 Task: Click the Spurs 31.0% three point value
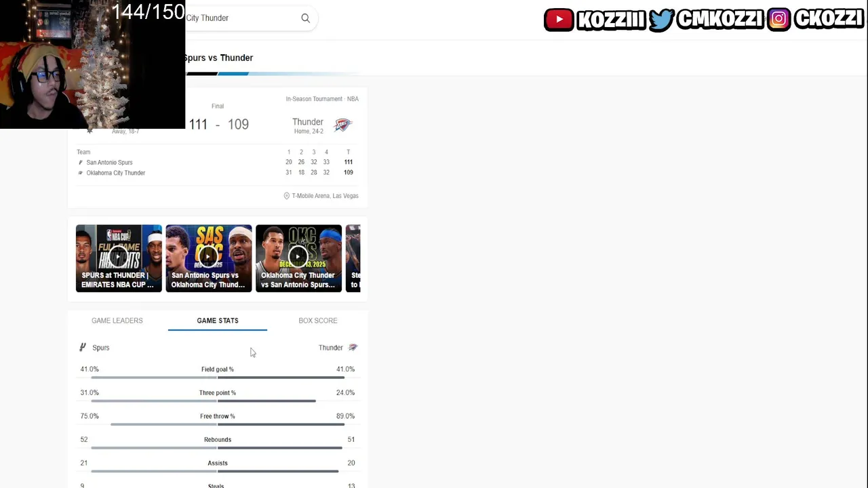(x=90, y=392)
